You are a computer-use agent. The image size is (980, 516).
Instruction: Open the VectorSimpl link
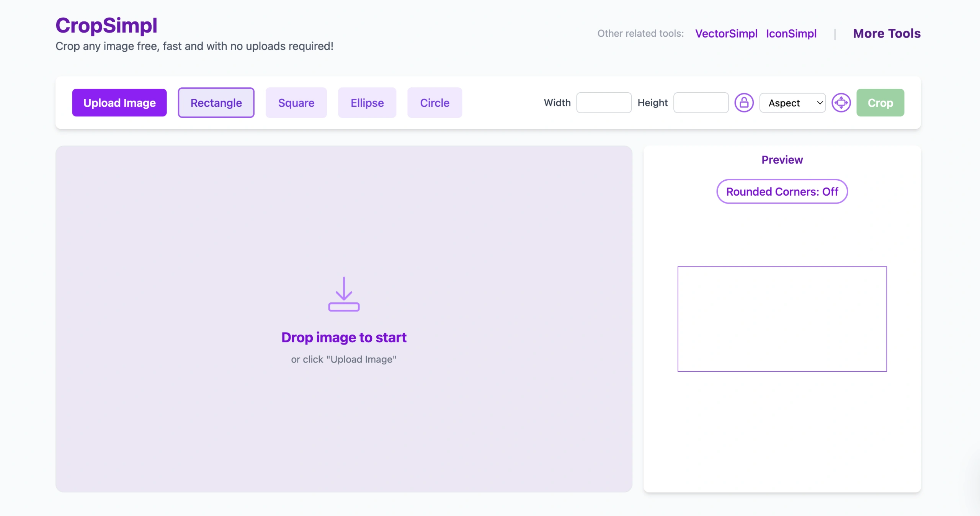pyautogui.click(x=726, y=34)
